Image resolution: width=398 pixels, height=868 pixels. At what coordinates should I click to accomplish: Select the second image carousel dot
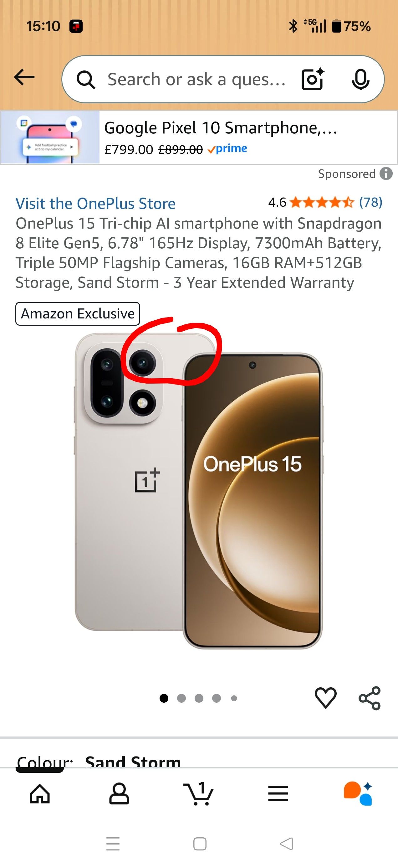tap(181, 698)
